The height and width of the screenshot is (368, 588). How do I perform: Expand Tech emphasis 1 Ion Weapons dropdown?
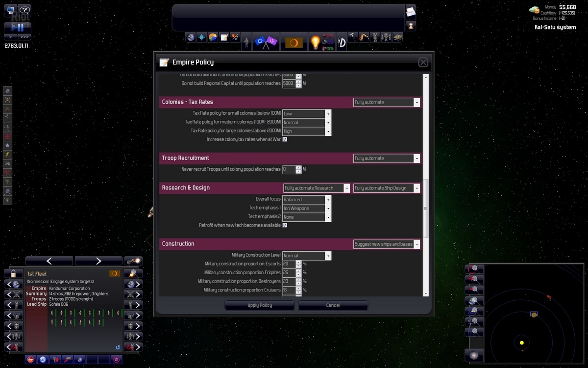click(307, 209)
